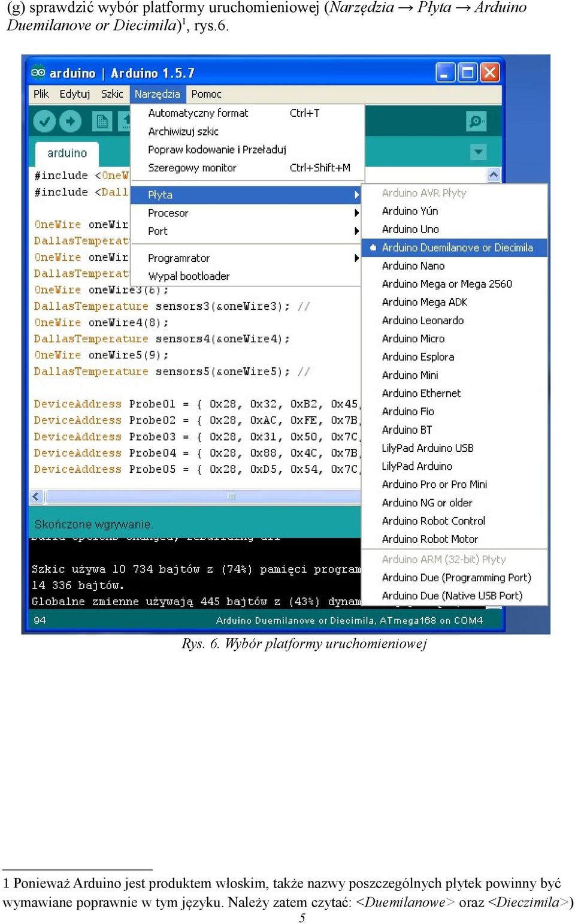575x924 pixels.
Task: Expand the Programrator submenu
Action: (246, 258)
